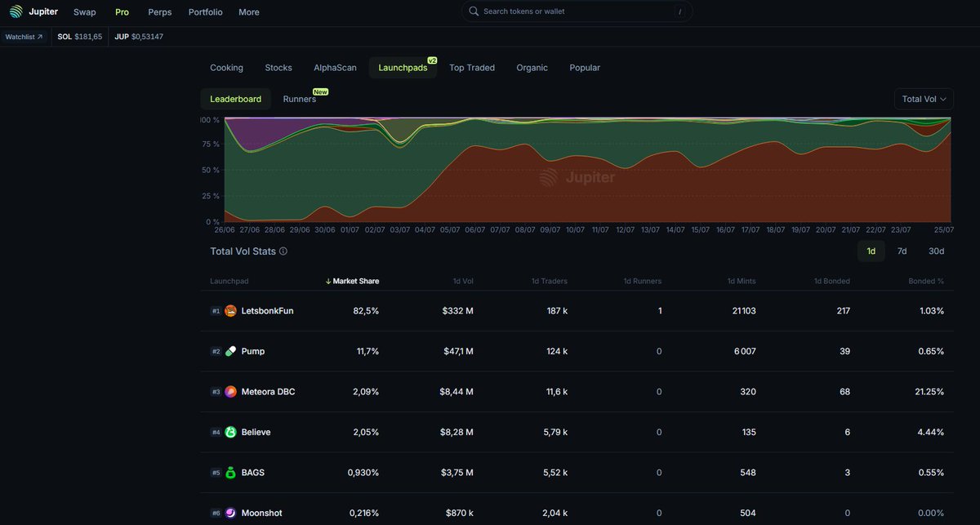Open the Moonshot row name

coord(262,513)
